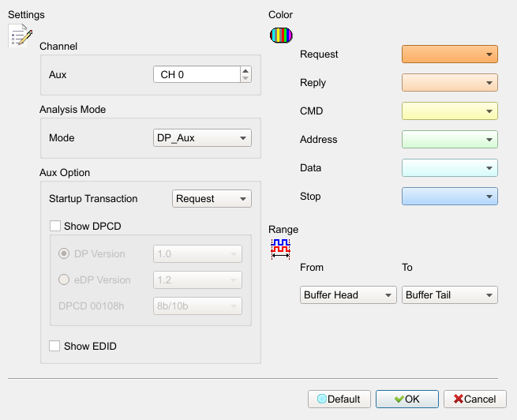The width and height of the screenshot is (517, 420).
Task: Click the DPCD 00108h label
Action: [92, 306]
